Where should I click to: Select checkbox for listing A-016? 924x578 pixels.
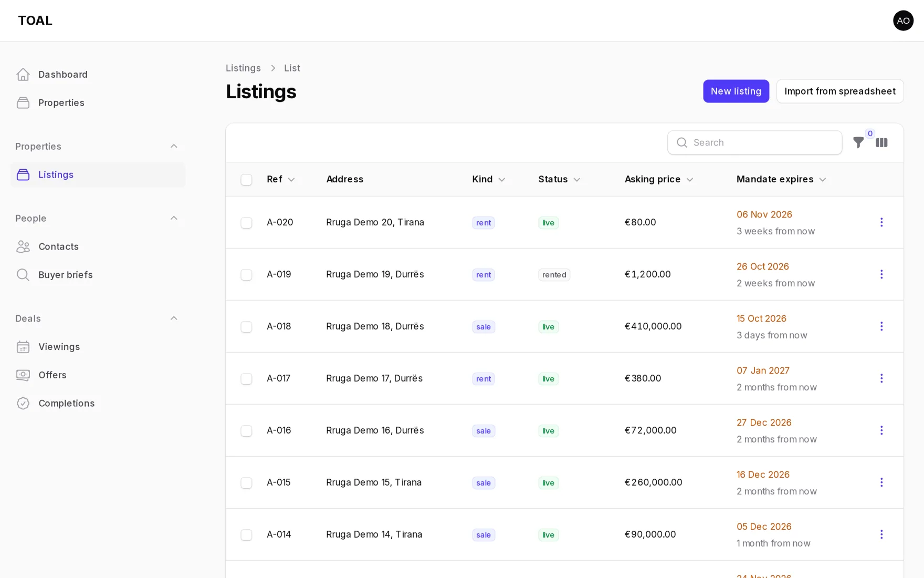246,431
